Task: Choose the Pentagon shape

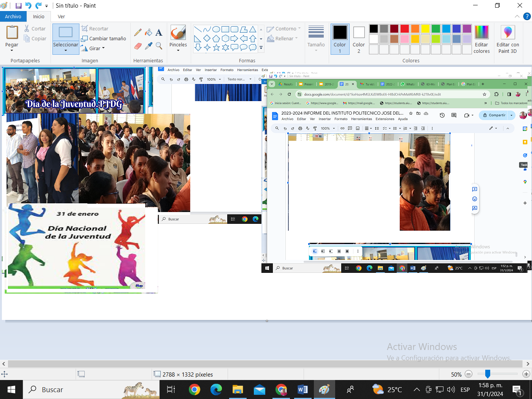Action: point(216,38)
